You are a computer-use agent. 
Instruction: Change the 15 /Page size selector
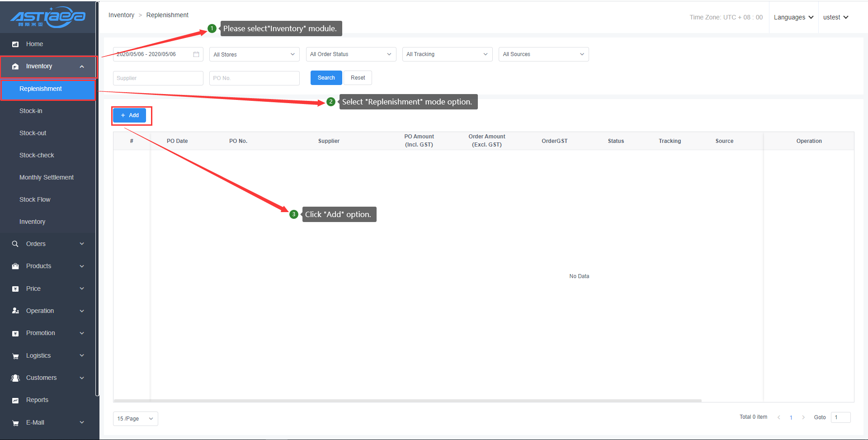pyautogui.click(x=135, y=419)
